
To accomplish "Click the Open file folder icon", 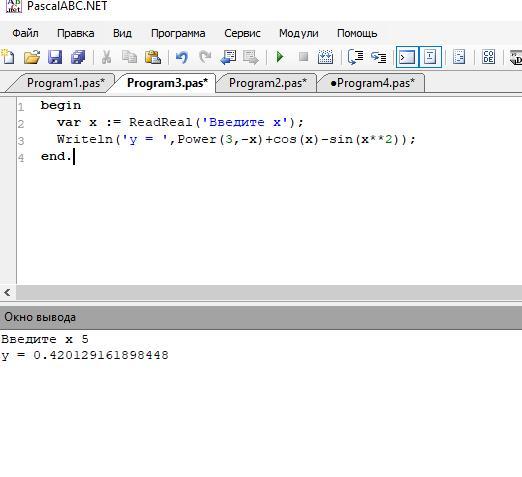I will point(32,57).
